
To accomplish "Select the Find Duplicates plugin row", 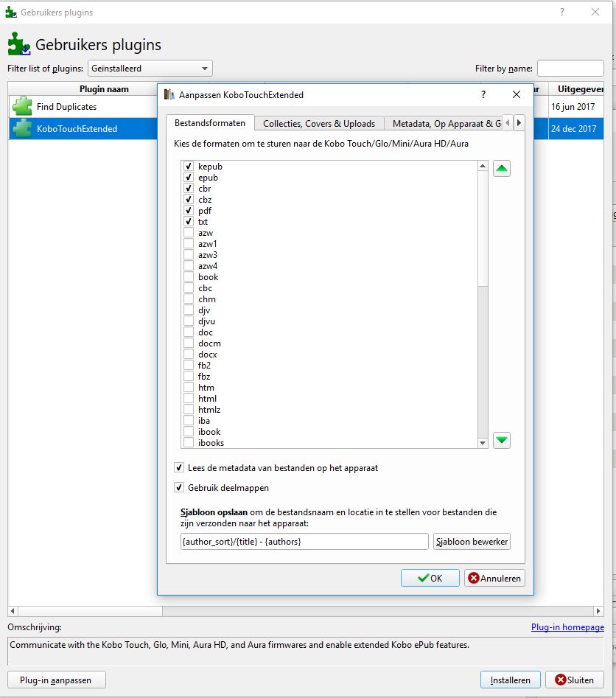I will click(83, 106).
